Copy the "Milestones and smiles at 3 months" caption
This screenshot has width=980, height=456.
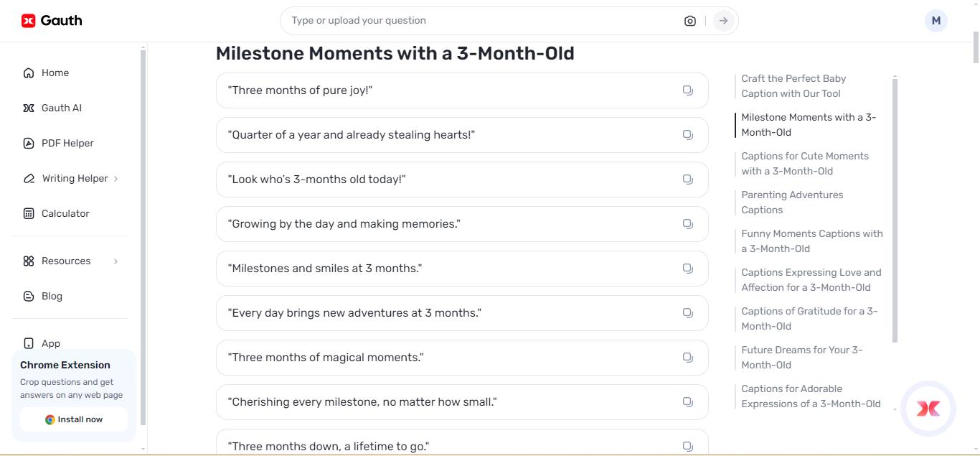click(x=687, y=268)
